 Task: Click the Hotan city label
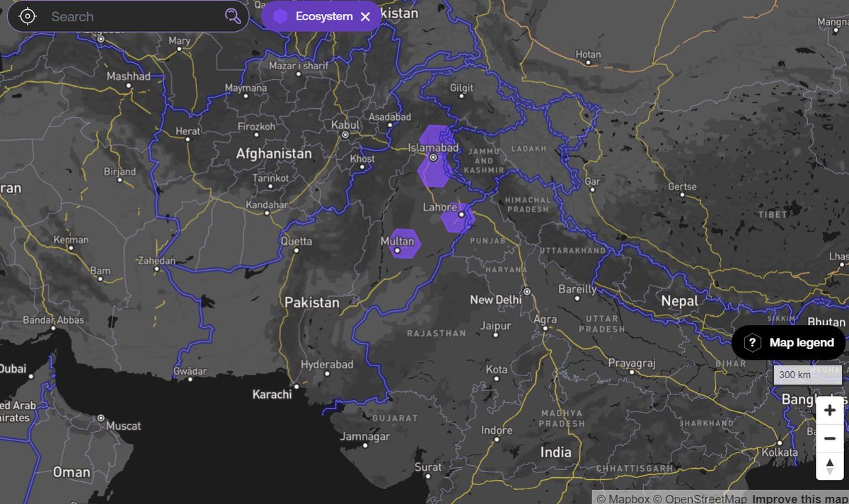coord(589,54)
